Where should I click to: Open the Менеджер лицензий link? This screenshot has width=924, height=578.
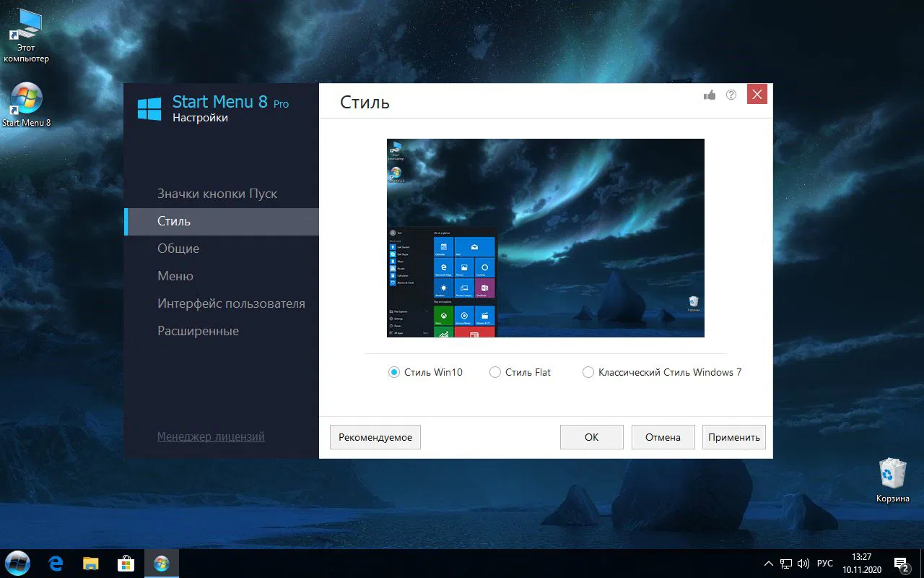coord(211,436)
